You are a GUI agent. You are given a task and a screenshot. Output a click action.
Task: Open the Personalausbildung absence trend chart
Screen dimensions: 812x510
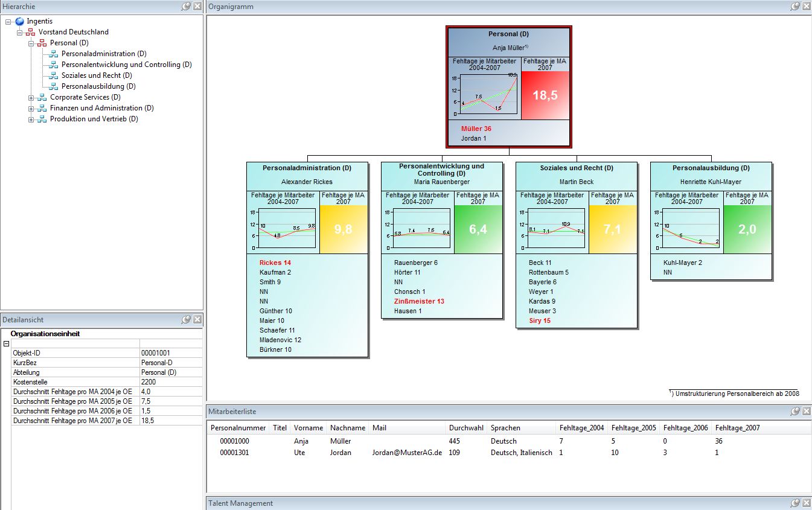click(x=687, y=228)
